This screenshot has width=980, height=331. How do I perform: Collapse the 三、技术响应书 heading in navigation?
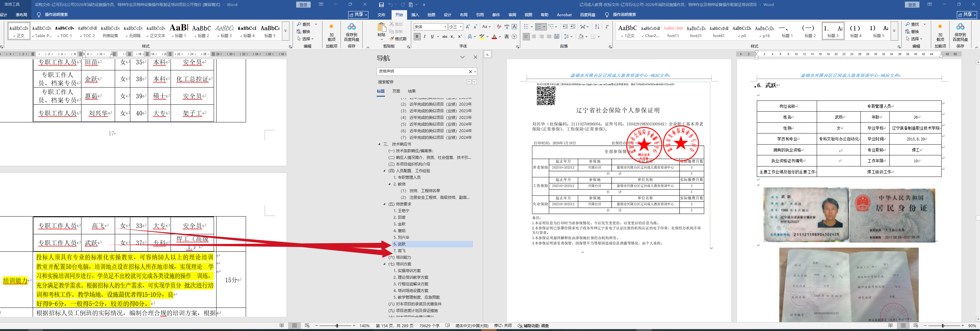pyautogui.click(x=379, y=144)
